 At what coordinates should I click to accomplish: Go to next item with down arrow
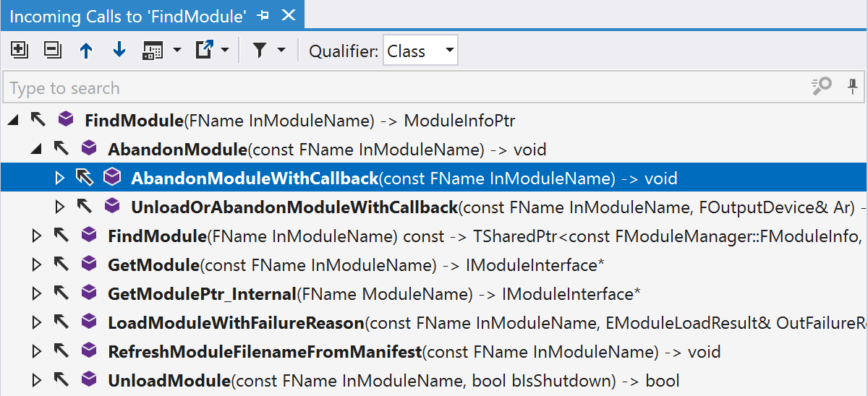click(119, 51)
